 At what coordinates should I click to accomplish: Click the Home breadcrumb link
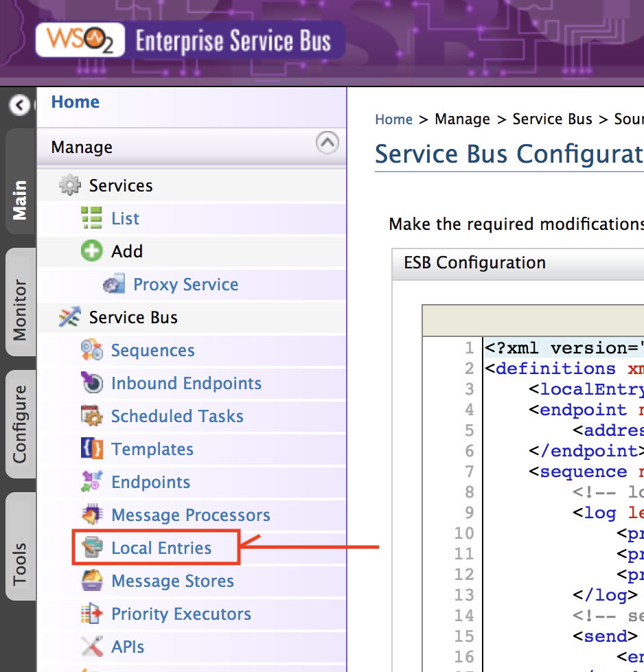coord(393,119)
